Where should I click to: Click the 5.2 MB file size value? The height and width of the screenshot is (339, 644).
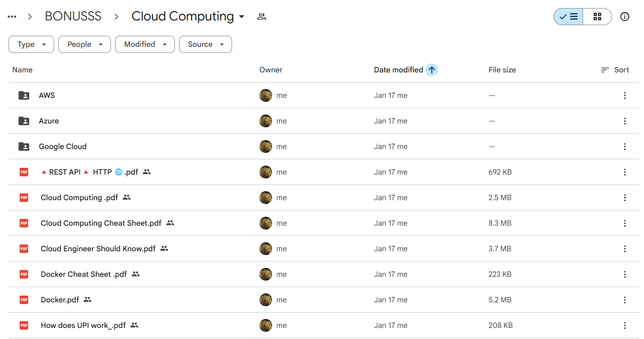(500, 300)
